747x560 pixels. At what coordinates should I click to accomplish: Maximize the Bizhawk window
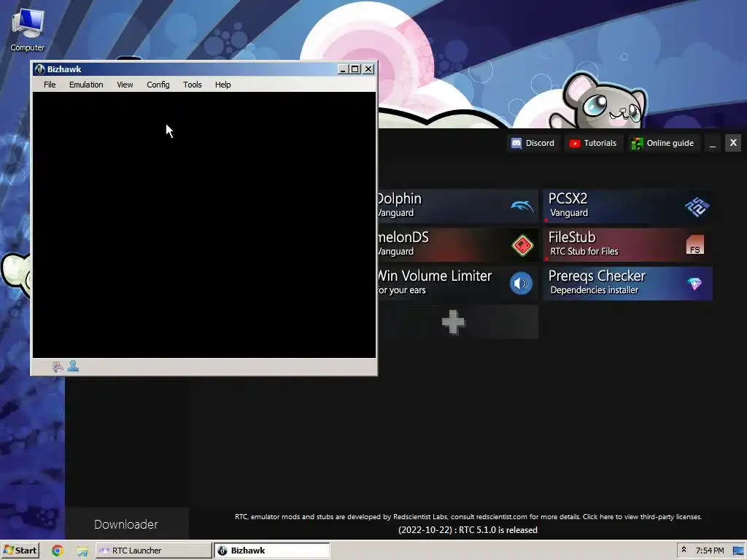click(355, 69)
